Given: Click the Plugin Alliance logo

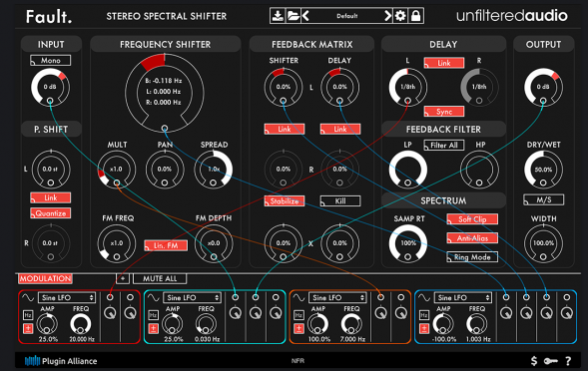Looking at the screenshot, I should (x=61, y=361).
